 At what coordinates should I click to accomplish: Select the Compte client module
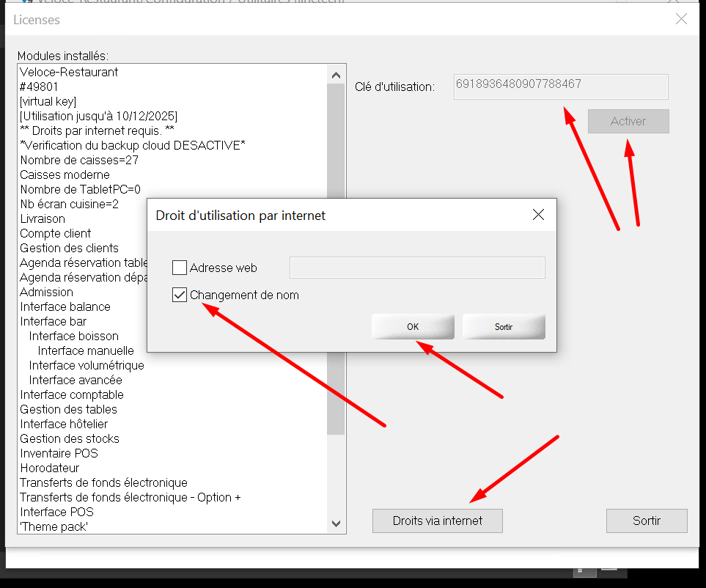pyautogui.click(x=56, y=233)
